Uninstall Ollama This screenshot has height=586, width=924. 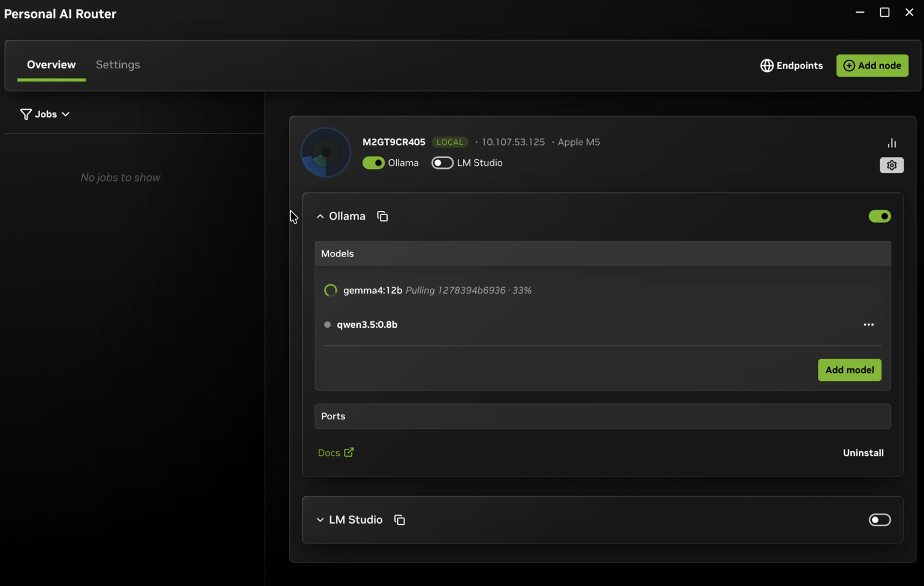pos(863,453)
